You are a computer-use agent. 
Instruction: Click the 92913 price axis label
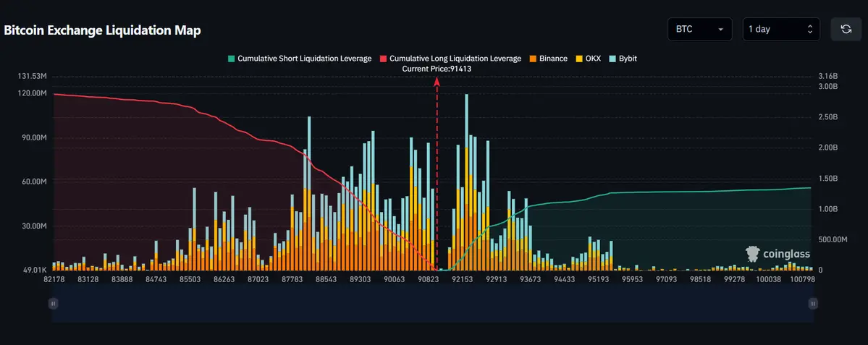pos(497,280)
